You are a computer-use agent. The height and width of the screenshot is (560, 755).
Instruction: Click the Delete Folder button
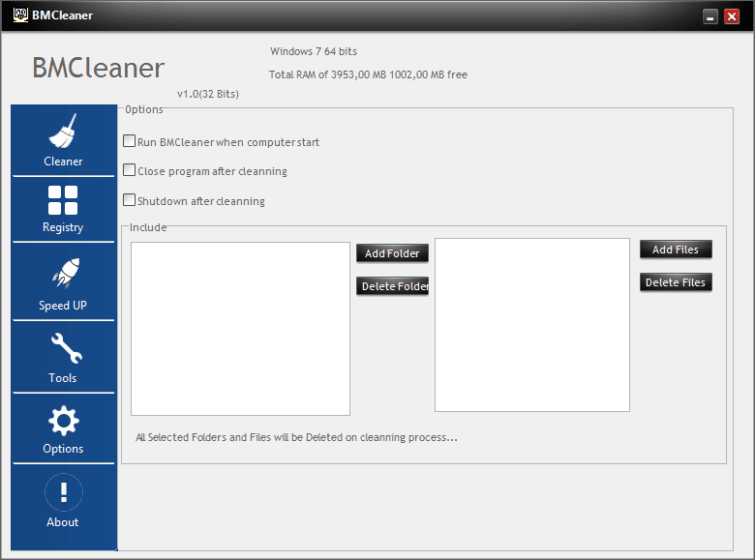coord(392,285)
